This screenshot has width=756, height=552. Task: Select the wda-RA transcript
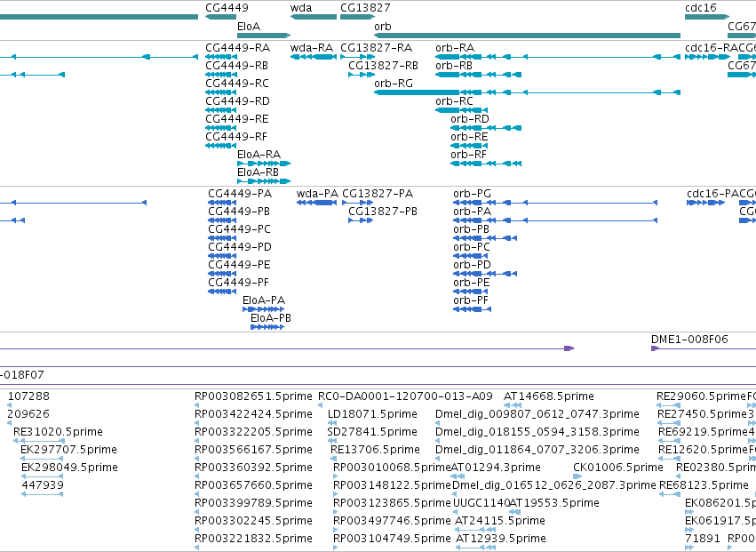click(314, 57)
